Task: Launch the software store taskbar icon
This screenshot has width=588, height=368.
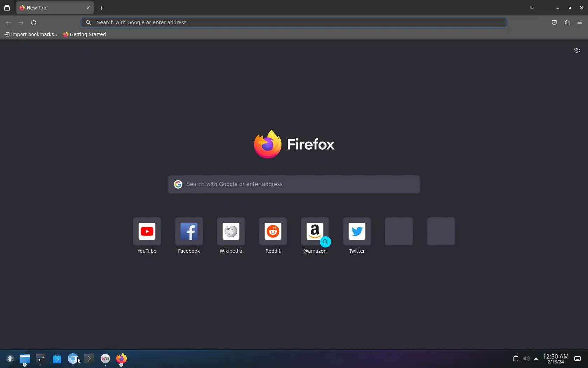Action: [57, 359]
